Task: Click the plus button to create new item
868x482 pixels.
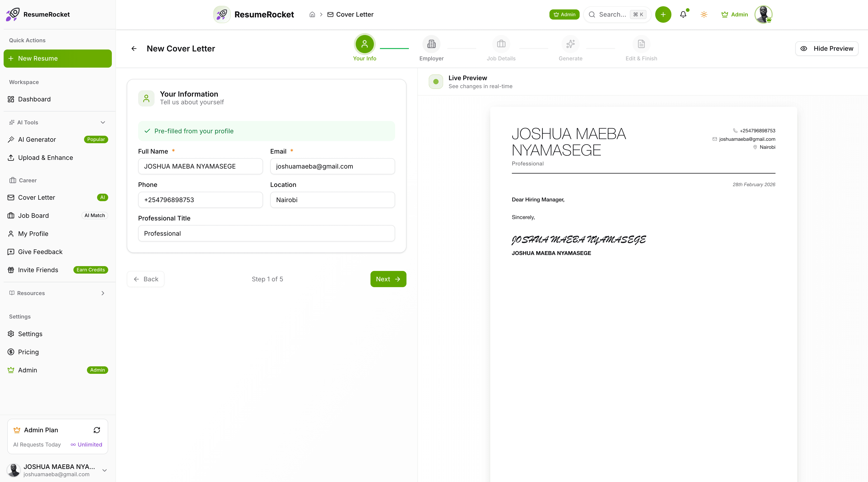Action: [x=663, y=14]
